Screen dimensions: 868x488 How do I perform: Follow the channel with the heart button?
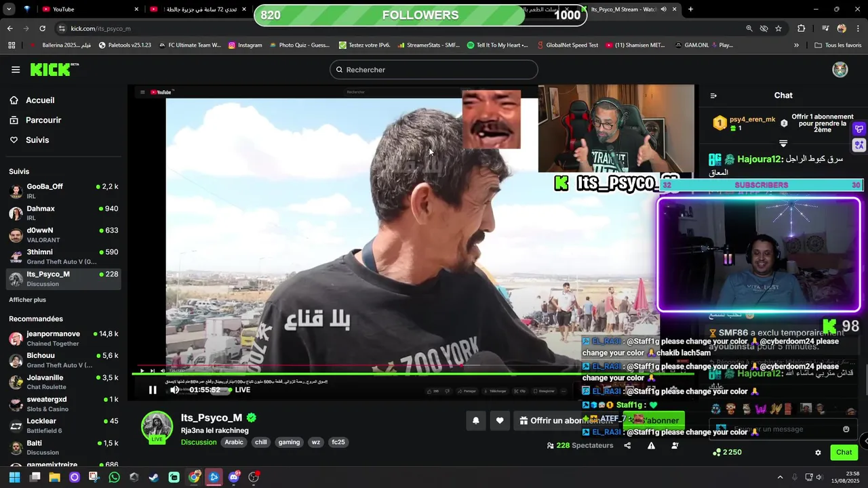500,420
